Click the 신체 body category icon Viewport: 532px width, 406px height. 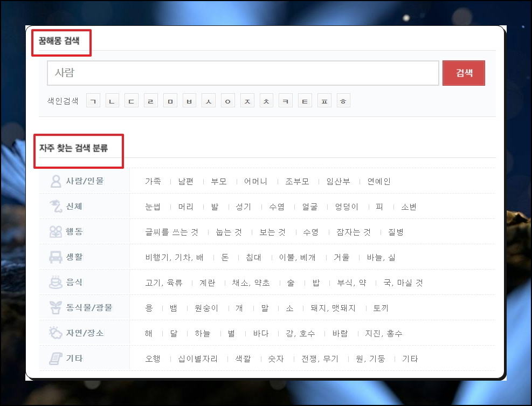tap(56, 206)
